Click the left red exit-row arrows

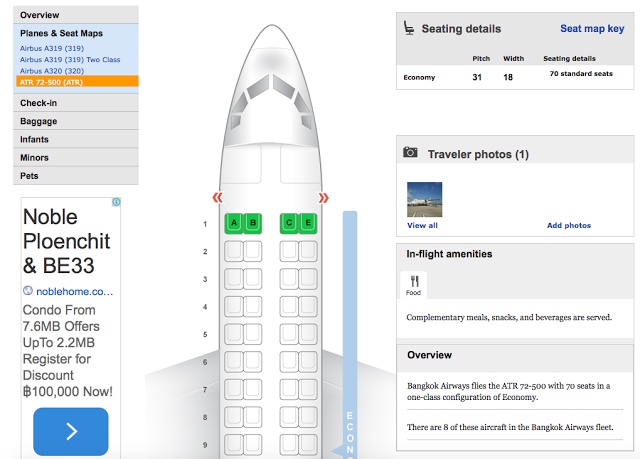coord(217,198)
